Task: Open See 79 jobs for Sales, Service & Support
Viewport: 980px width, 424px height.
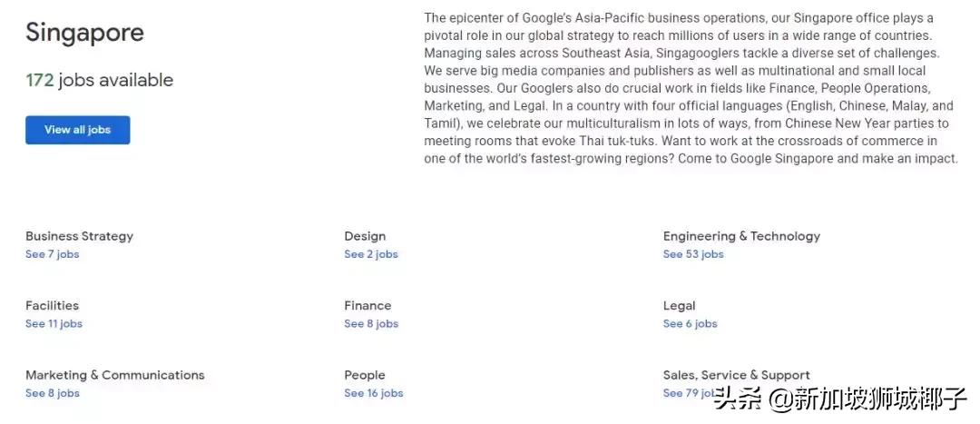Action: (687, 393)
